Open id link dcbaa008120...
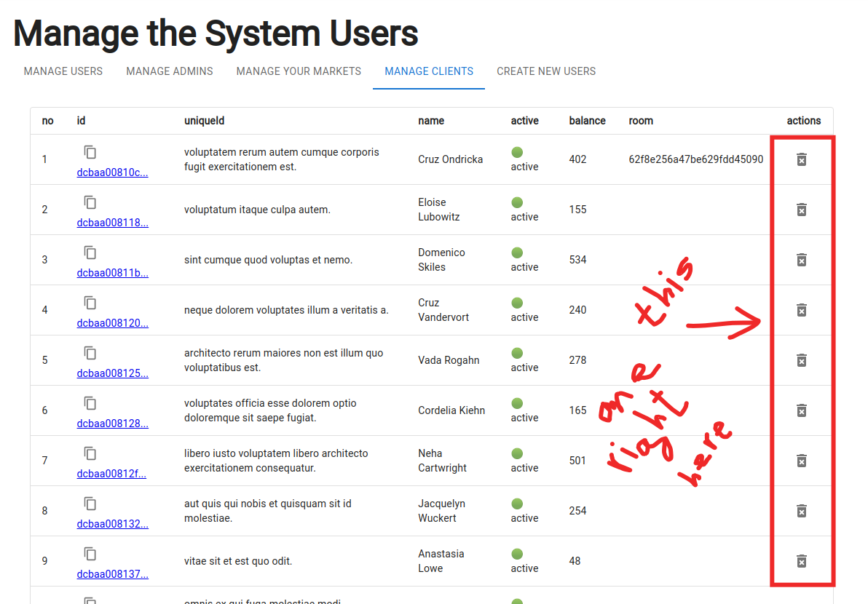The width and height of the screenshot is (868, 604). click(x=112, y=323)
